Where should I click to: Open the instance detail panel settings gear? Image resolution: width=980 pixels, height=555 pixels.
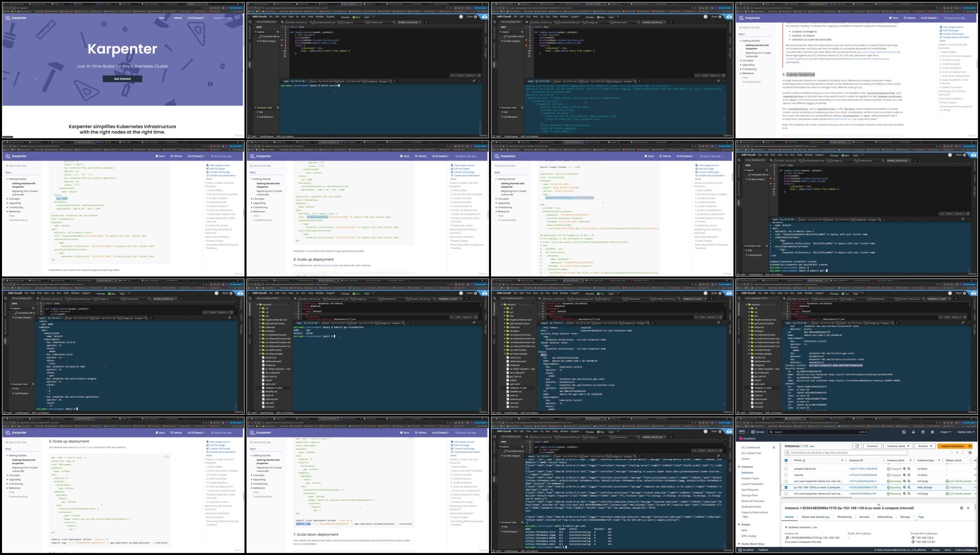click(x=961, y=508)
